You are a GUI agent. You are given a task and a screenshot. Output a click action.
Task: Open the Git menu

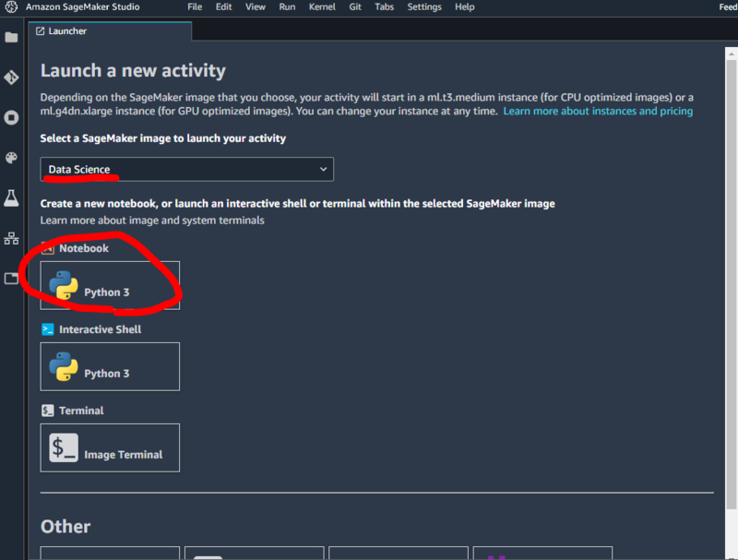[355, 7]
